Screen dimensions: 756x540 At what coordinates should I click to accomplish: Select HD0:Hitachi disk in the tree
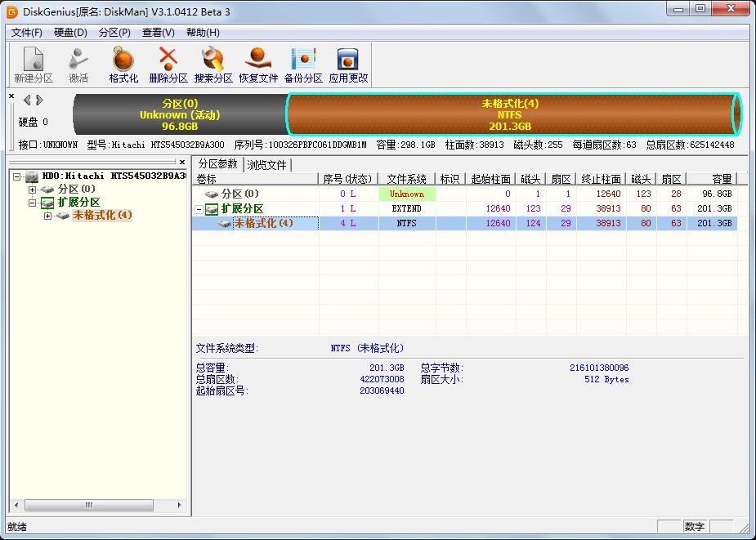click(114, 176)
